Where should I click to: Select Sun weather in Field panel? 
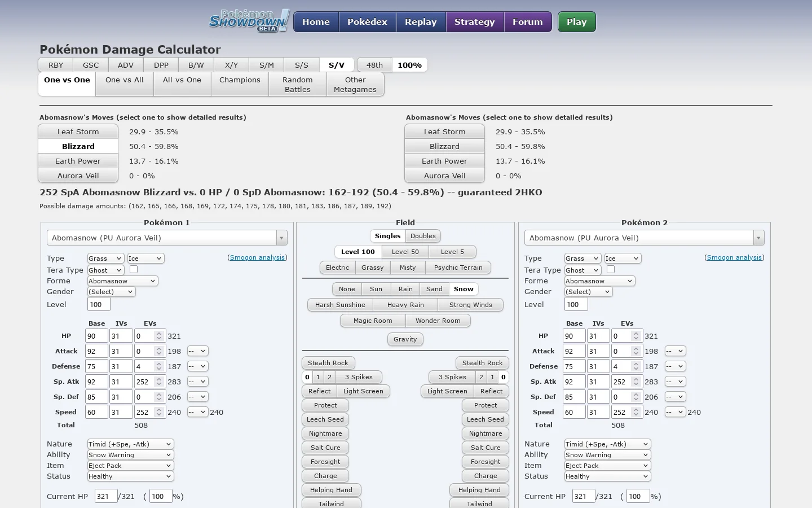pos(376,289)
